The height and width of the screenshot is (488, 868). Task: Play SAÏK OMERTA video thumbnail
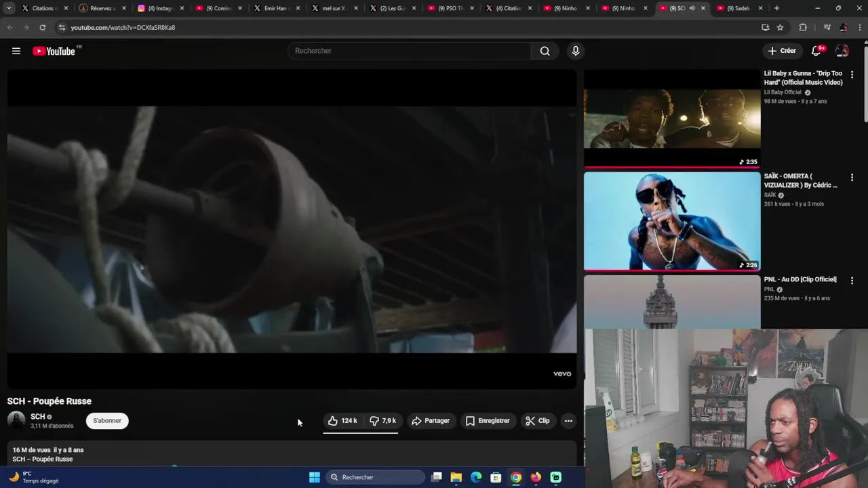pos(672,222)
